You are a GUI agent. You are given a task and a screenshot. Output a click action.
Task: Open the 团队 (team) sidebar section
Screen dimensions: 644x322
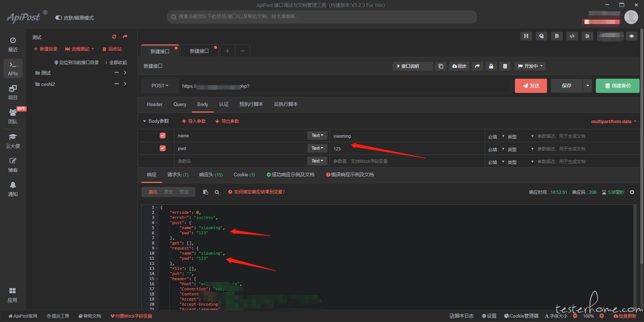(x=13, y=117)
